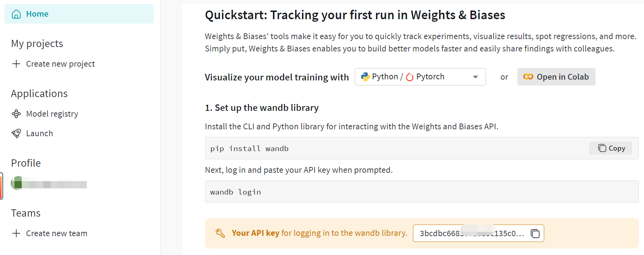
Task: Click the profile avatar under Profile
Action: click(17, 184)
